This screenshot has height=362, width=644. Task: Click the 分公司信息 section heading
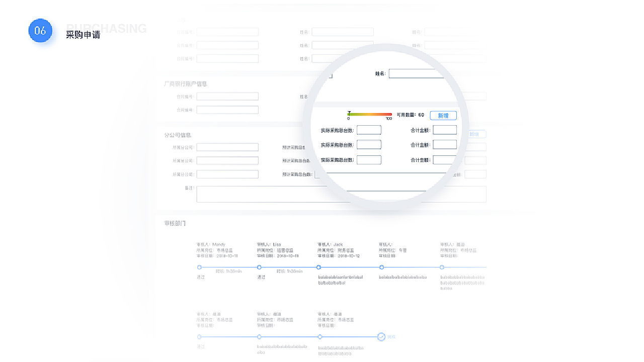coord(178,135)
